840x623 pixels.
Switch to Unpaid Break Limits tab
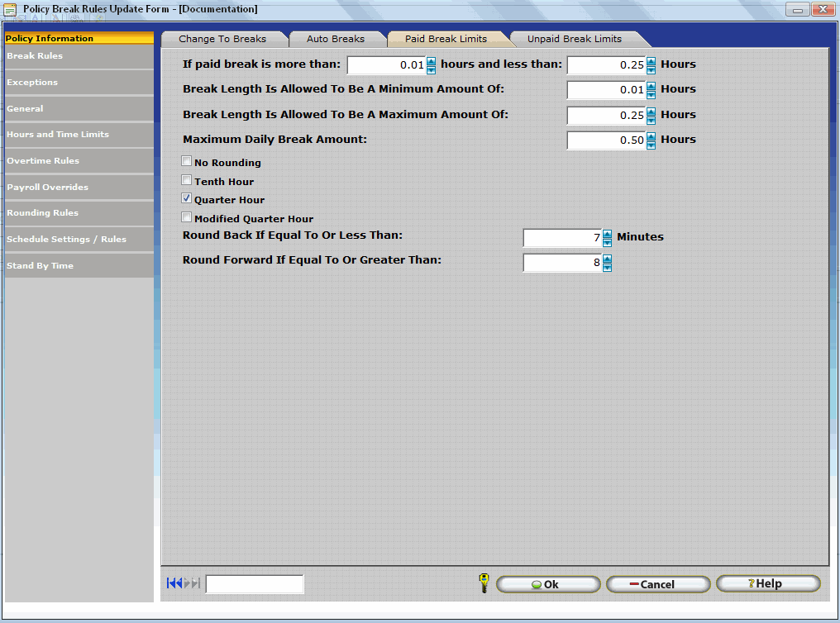(x=574, y=39)
